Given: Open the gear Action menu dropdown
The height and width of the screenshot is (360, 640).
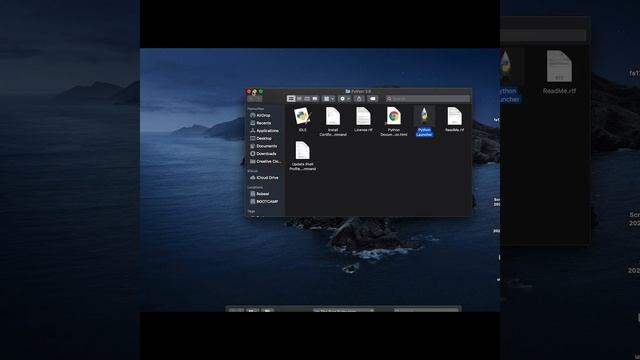Looking at the screenshot, I should pyautogui.click(x=344, y=98).
